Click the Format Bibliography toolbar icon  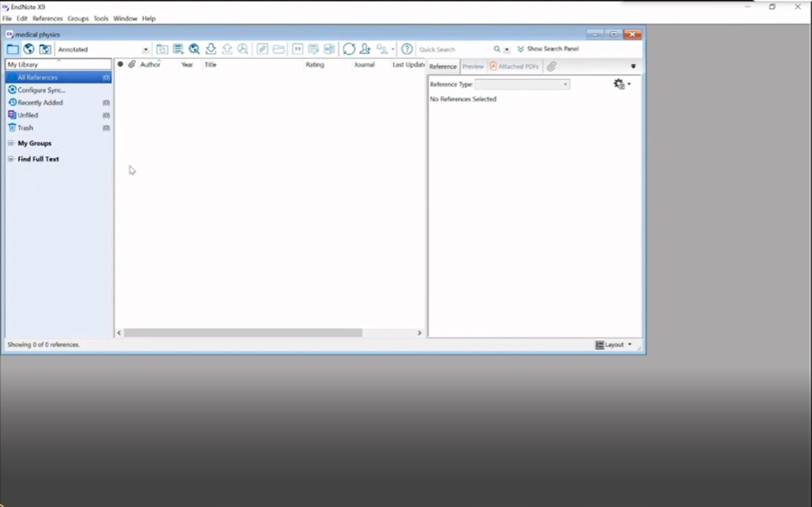coord(313,49)
